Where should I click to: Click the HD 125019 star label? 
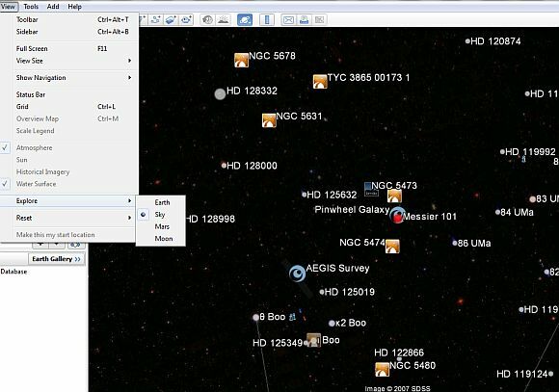(x=349, y=292)
